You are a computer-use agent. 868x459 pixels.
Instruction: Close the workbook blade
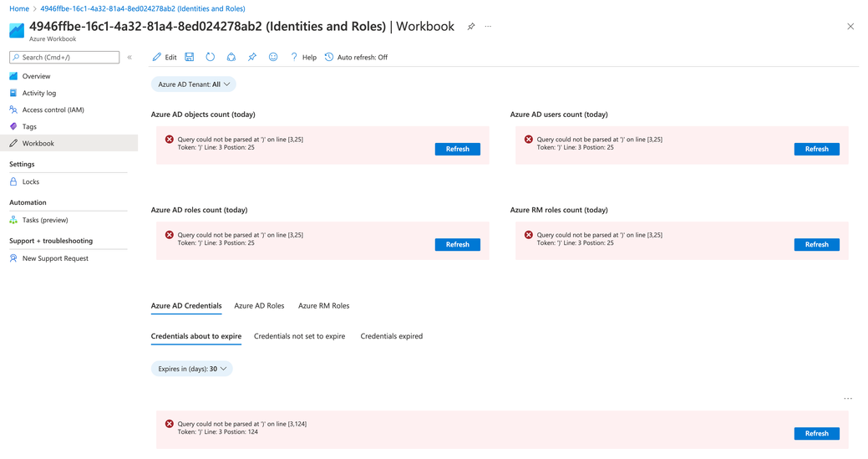pos(850,27)
